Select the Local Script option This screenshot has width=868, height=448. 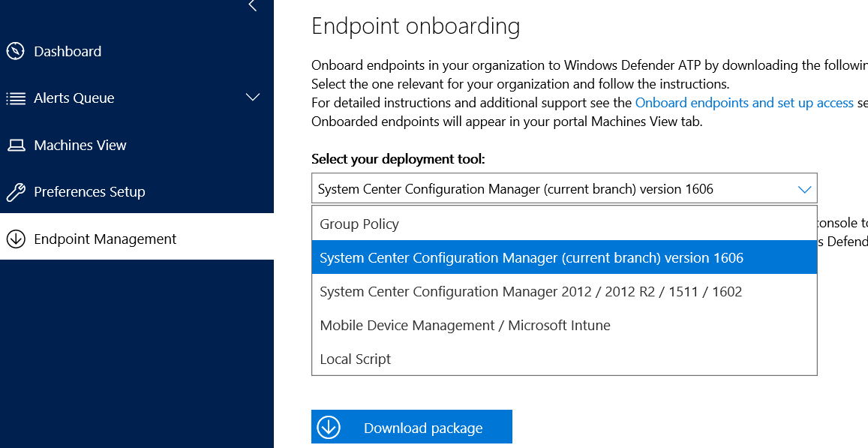click(356, 359)
